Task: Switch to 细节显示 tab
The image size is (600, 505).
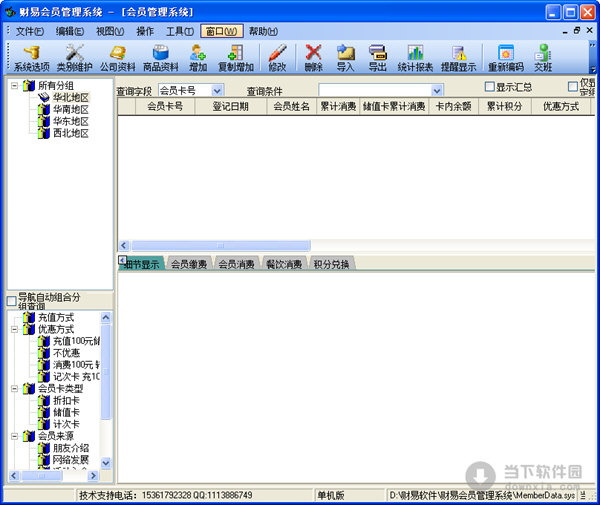Action: (142, 264)
